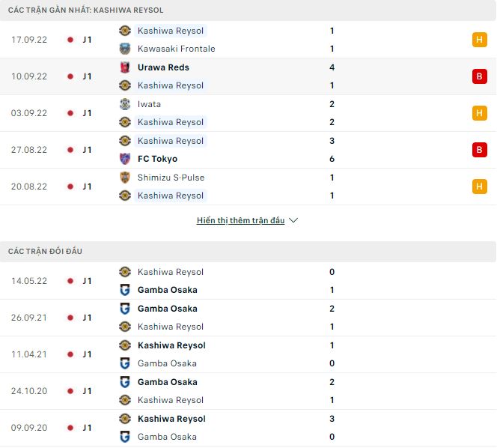Select the 09.09.20 Kashiwa Reysol match date

click(x=29, y=428)
